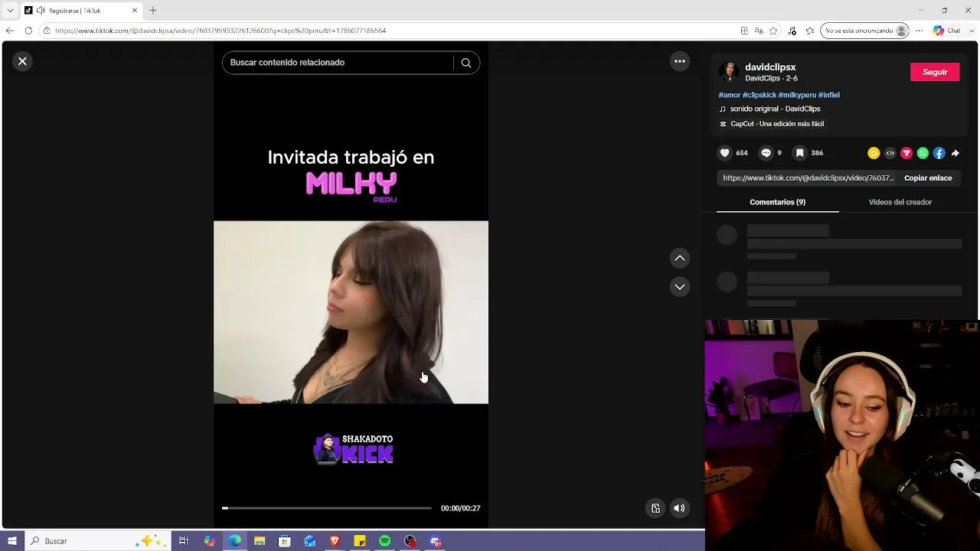
Task: Add page to favorites with star icon
Action: (x=773, y=31)
